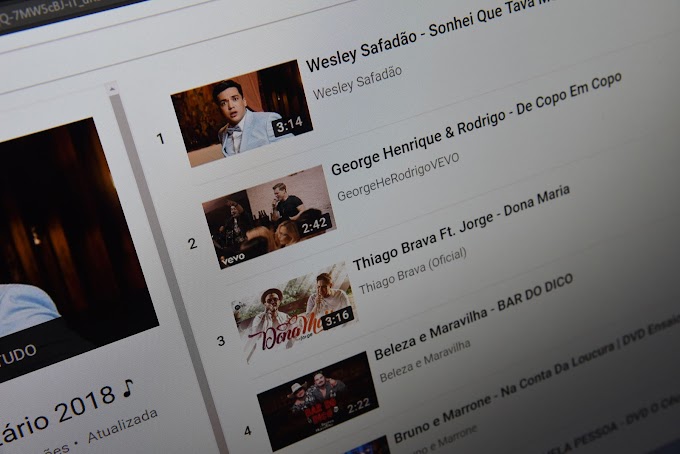Open the 'GeorgeHeRodrigoVEVO' channel name
Screen dimensions: 680x454
[x=398, y=177]
